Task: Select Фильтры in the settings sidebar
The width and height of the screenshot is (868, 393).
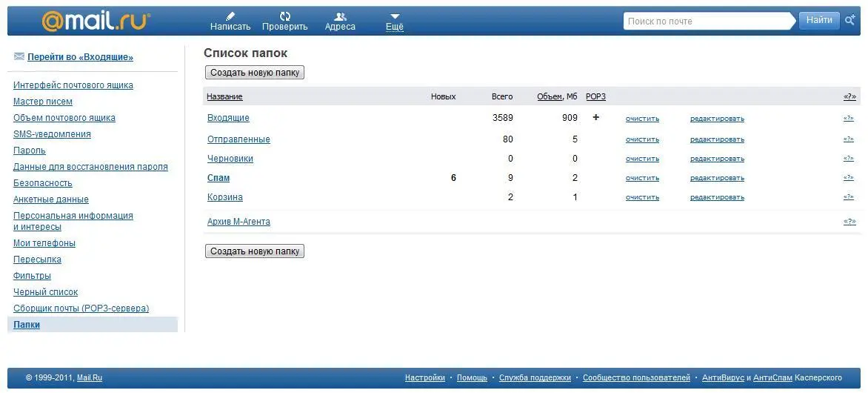Action: point(32,276)
